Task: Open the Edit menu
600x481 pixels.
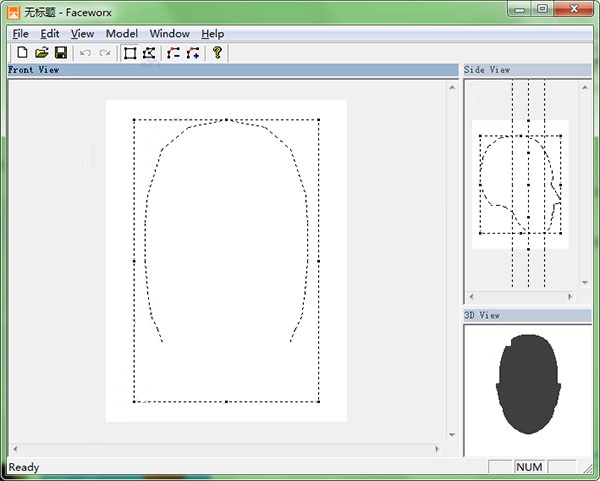Action: pos(50,33)
